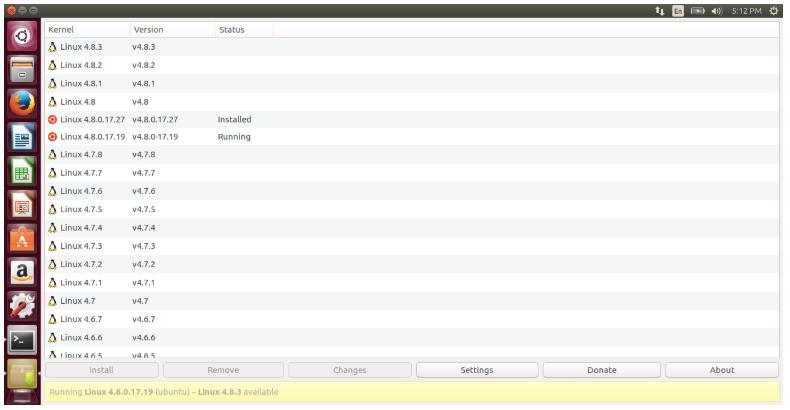Open LibreOffice Calc spreadsheet icon
Image resolution: width=790 pixels, height=410 pixels.
(22, 171)
